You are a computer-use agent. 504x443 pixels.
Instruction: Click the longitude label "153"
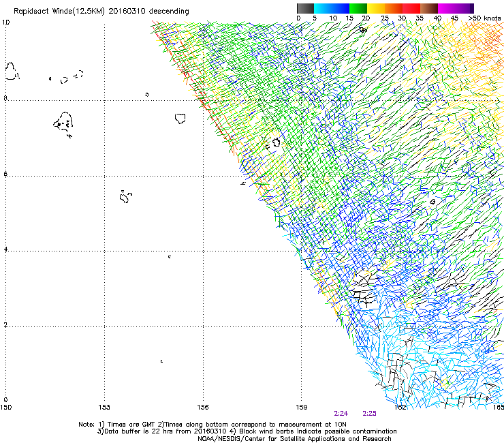104,408
